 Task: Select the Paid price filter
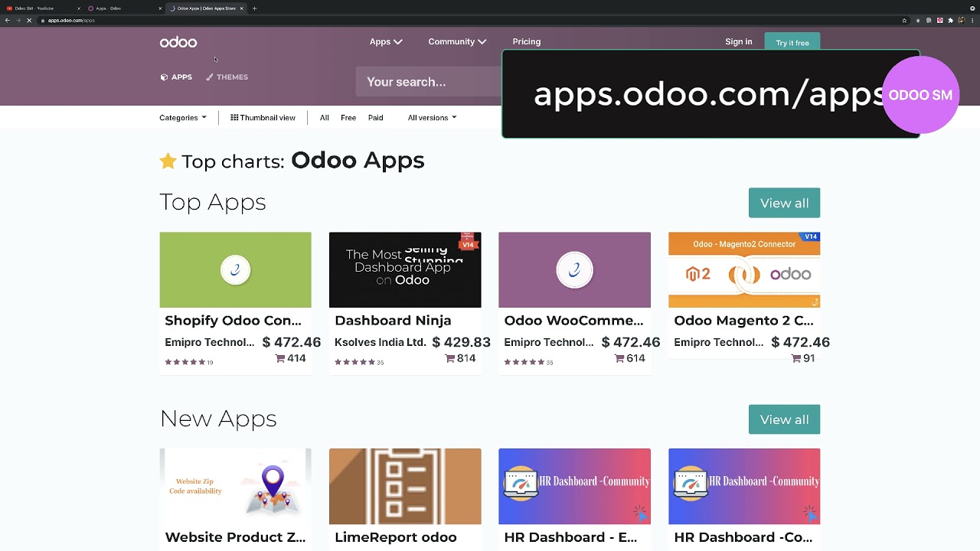pos(375,118)
